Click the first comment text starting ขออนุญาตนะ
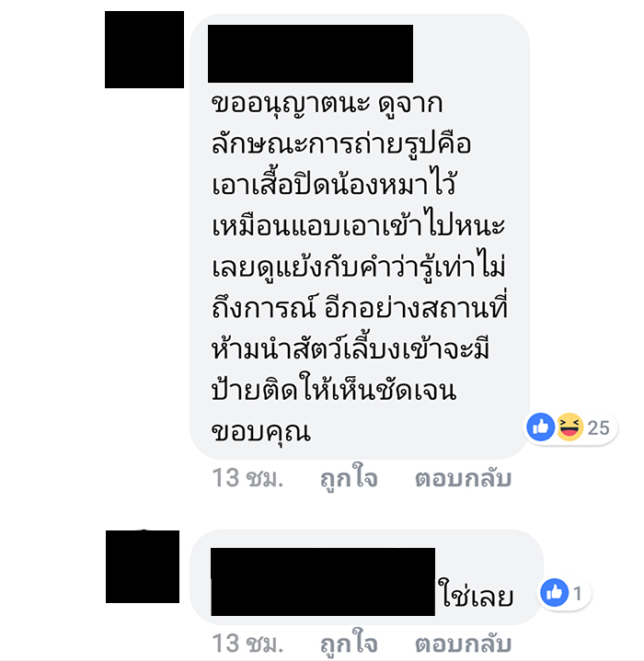 click(359, 268)
